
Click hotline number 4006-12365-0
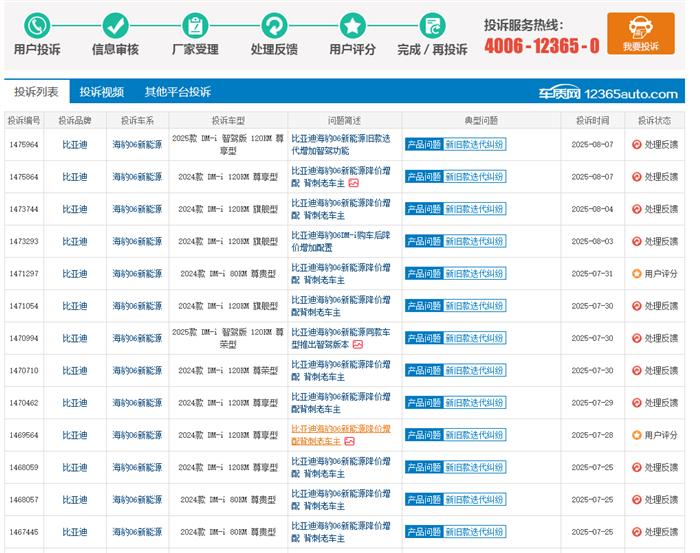542,46
